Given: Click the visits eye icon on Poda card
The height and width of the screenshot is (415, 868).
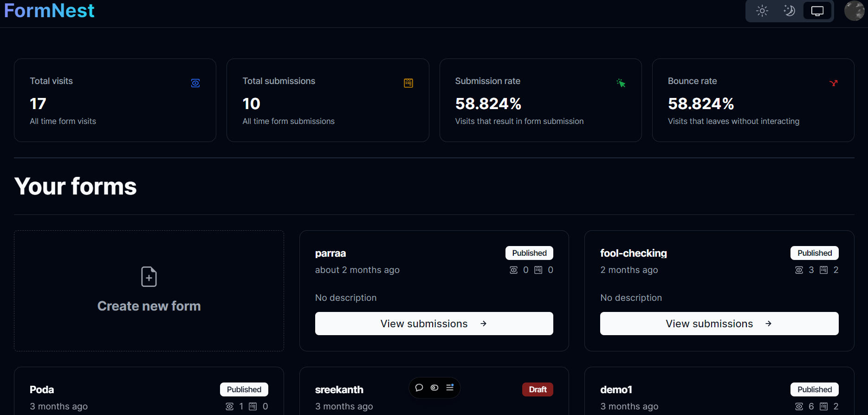Looking at the screenshot, I should pos(230,407).
